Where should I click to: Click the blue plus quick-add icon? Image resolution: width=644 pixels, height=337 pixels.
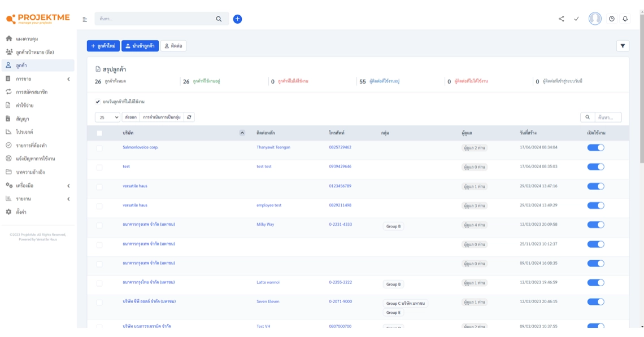pos(237,19)
